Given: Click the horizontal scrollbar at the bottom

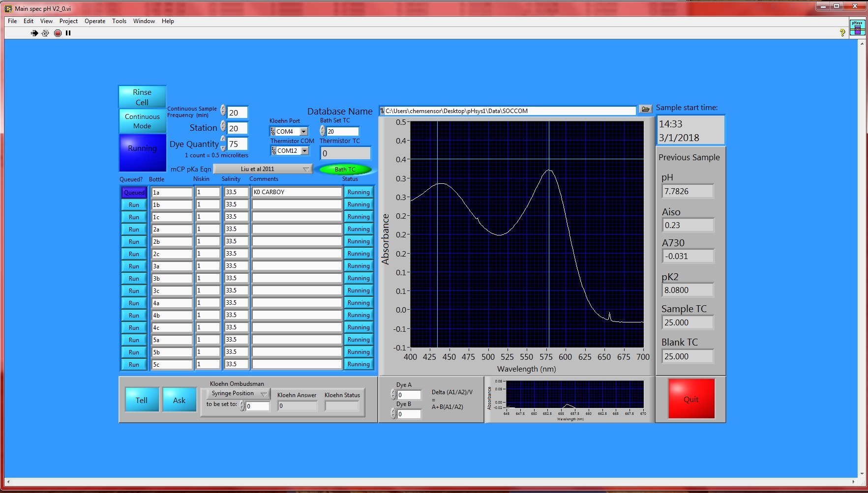Looking at the screenshot, I should [431, 482].
